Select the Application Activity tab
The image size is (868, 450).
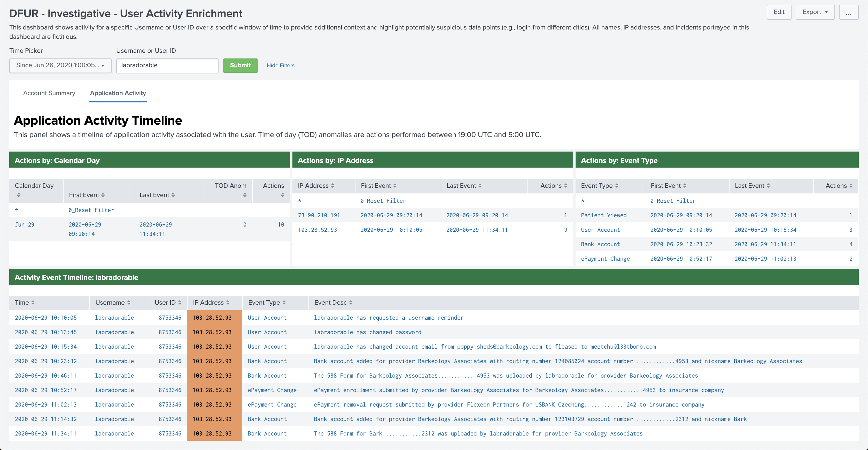(x=118, y=93)
